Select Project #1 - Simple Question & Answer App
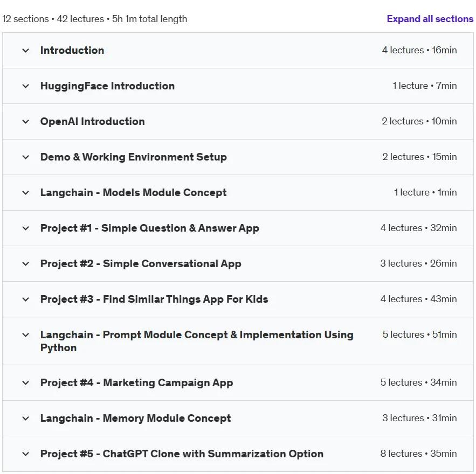The image size is (476, 474). point(150,228)
